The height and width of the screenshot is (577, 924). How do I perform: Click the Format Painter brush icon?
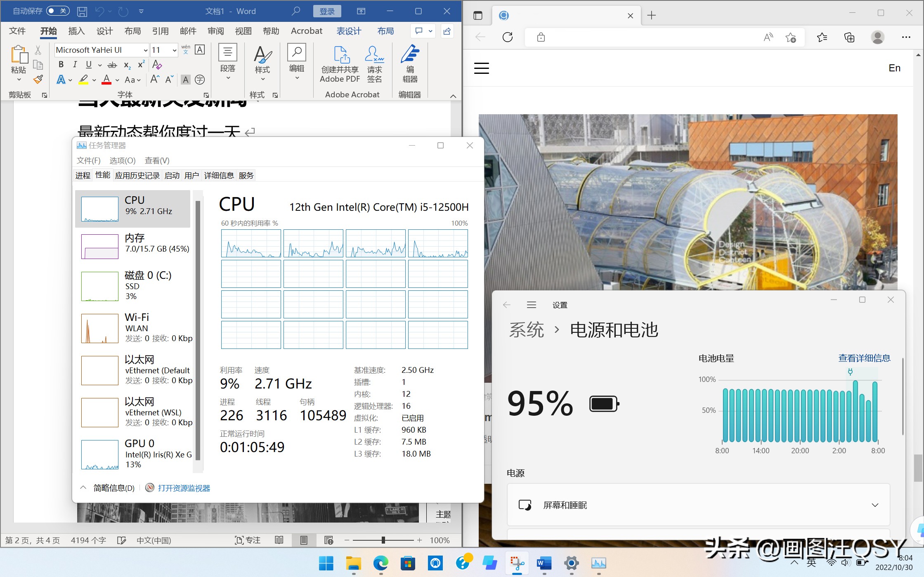(x=38, y=79)
